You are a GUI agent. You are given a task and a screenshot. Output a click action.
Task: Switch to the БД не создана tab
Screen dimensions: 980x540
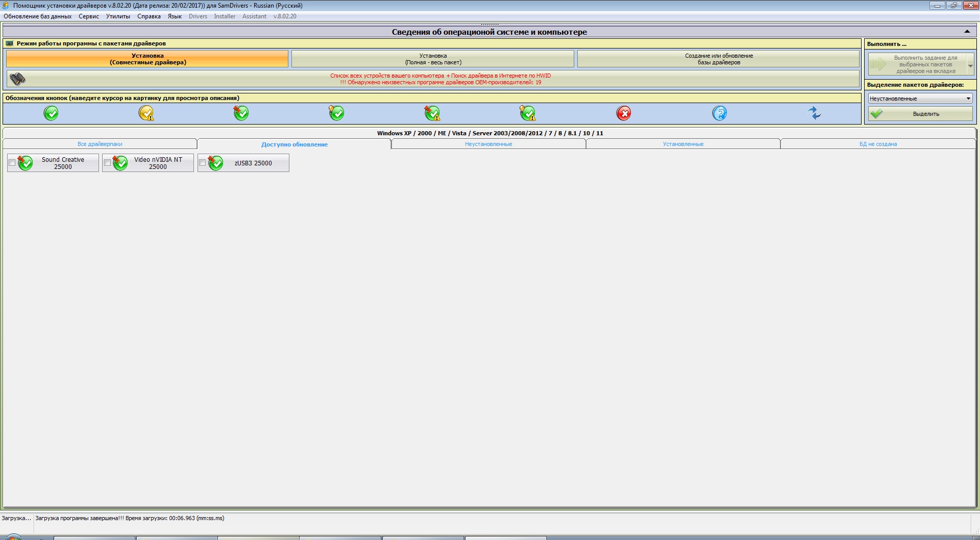[x=878, y=144]
